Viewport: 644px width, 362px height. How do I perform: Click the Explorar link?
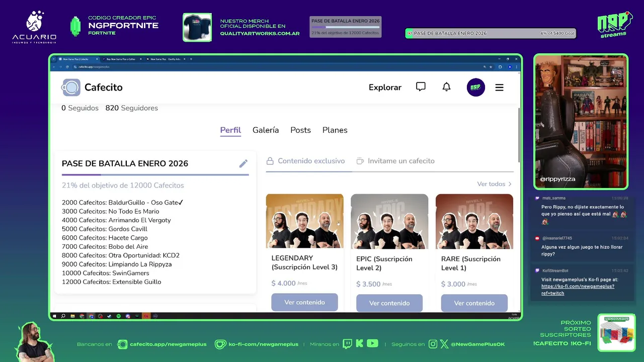[385, 87]
